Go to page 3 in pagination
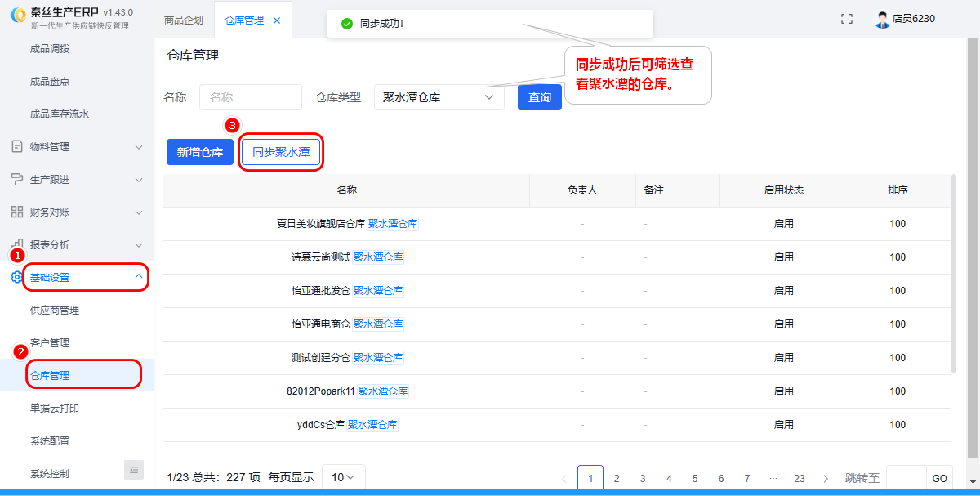The height and width of the screenshot is (496, 980). pyautogui.click(x=643, y=478)
